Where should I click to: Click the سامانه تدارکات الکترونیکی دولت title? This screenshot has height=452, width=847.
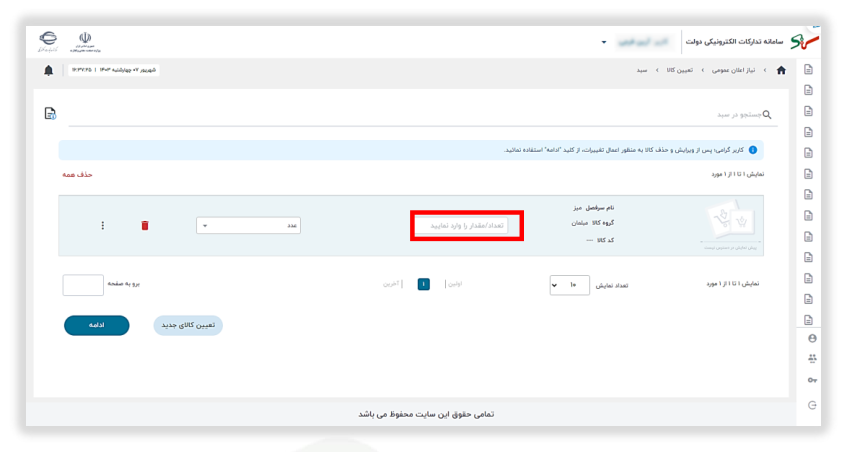(x=734, y=42)
